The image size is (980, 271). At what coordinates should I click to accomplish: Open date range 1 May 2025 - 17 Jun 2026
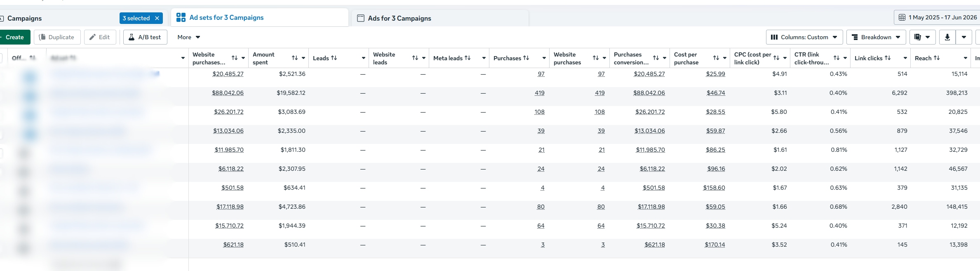[937, 17]
